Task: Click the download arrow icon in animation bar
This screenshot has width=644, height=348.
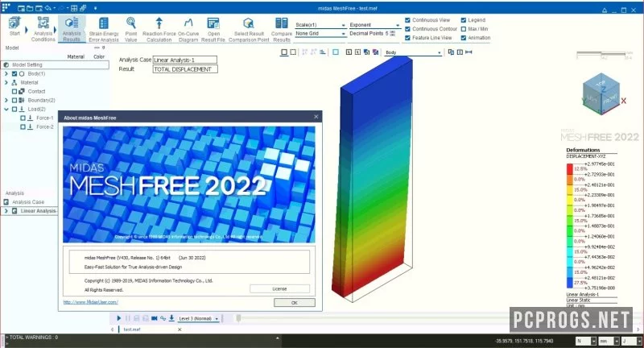Action: click(171, 318)
